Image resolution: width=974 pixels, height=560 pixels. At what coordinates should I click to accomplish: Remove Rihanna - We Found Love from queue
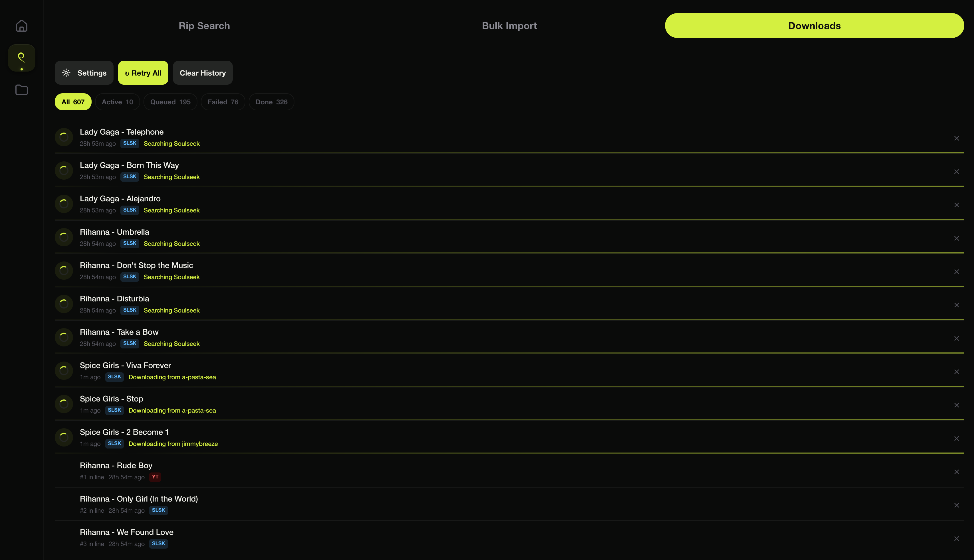[957, 539]
